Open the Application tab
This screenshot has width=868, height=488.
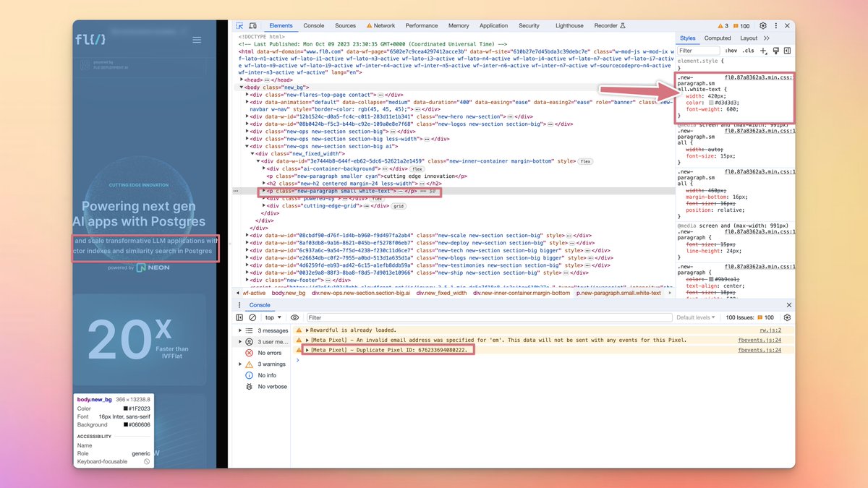click(493, 25)
